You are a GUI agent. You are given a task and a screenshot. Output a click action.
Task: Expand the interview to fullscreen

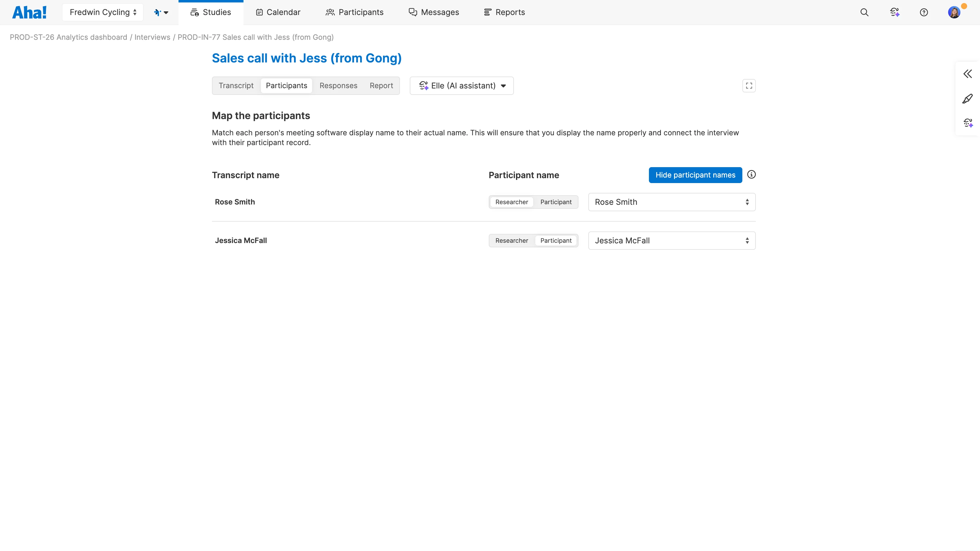pos(749,86)
